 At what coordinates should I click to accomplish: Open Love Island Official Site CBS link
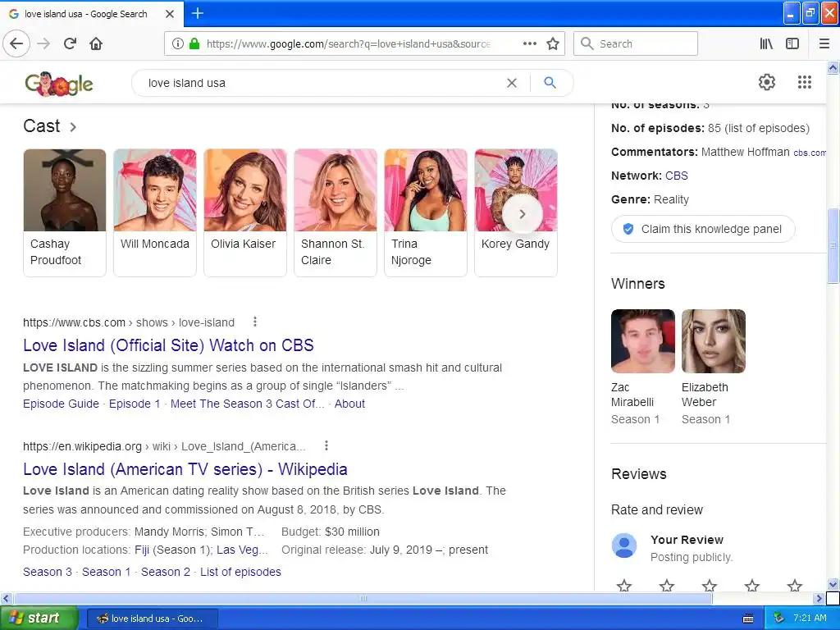pyautogui.click(x=168, y=345)
